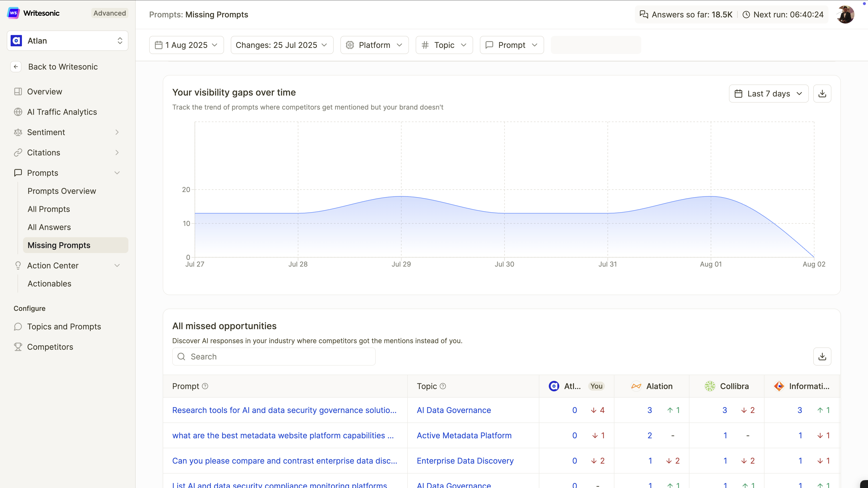Viewport: 868px width, 488px height.
Task: Open the Atlan workspace switcher
Action: click(67, 41)
